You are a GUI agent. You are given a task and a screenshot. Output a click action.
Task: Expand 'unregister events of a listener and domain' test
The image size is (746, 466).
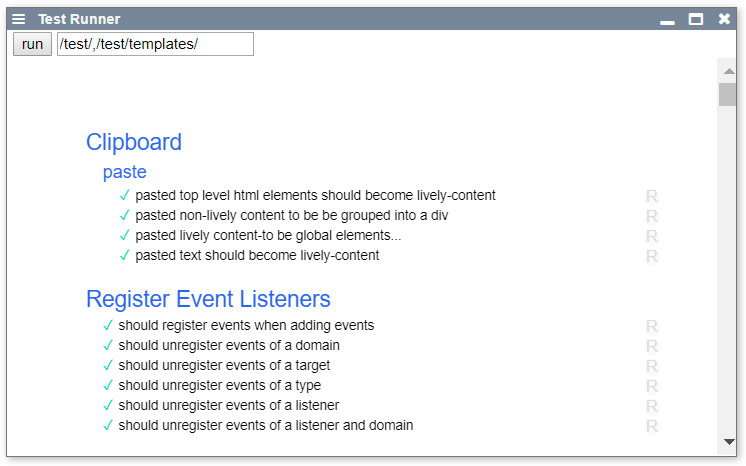(x=265, y=425)
